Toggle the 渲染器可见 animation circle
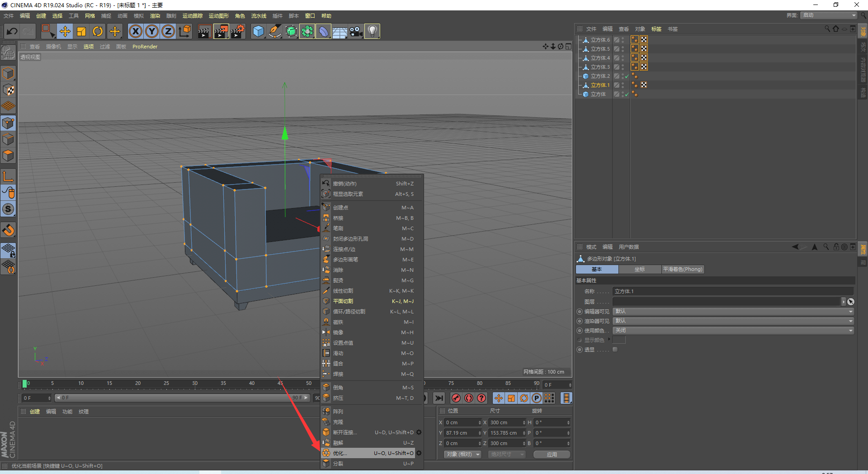 (580, 321)
